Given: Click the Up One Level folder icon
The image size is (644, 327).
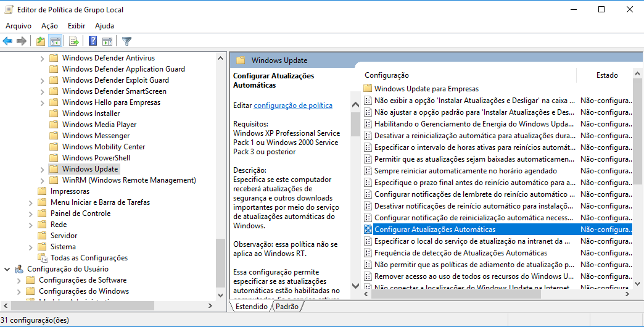Looking at the screenshot, I should (x=40, y=41).
